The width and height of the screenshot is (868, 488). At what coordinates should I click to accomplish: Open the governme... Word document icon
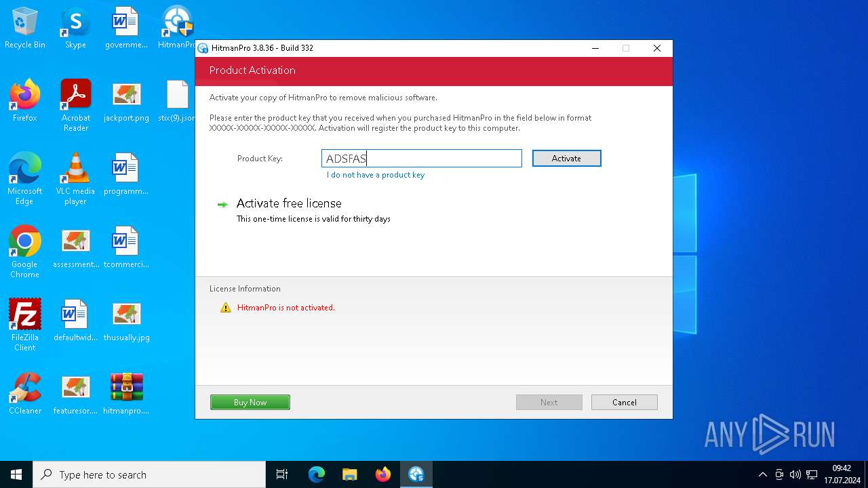(x=125, y=28)
